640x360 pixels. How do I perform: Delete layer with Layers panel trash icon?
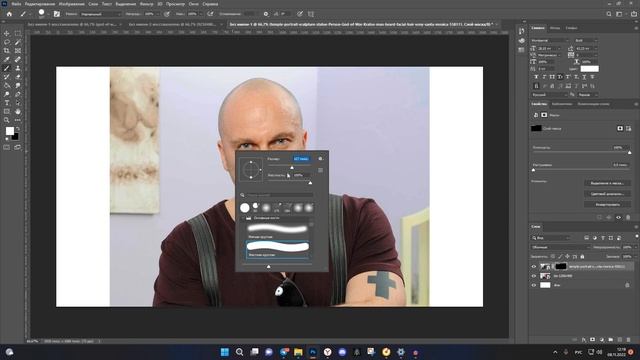[x=628, y=340]
